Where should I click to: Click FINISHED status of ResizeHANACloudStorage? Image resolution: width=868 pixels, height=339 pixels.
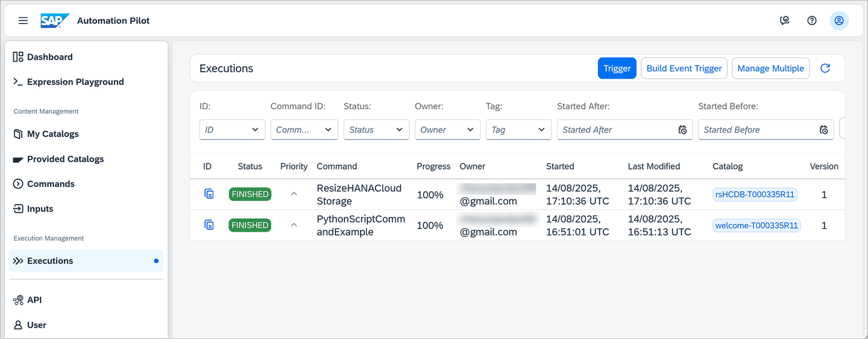tap(250, 194)
